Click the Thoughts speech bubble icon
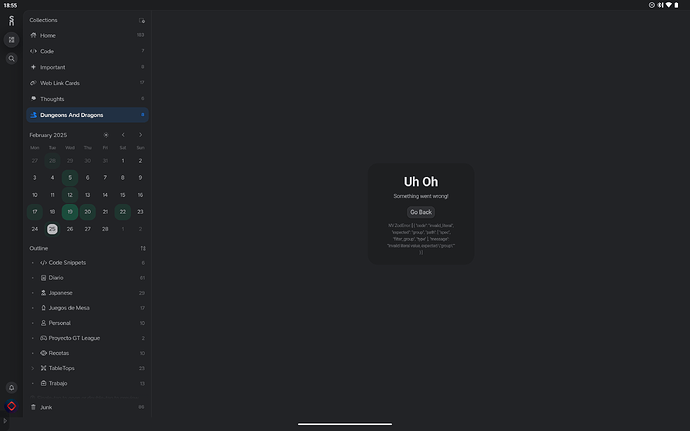 point(33,99)
